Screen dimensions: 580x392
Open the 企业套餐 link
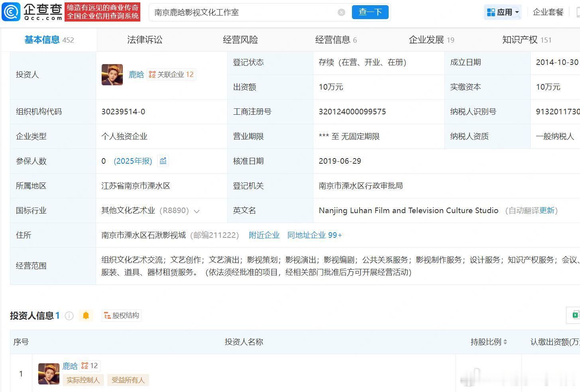[548, 12]
